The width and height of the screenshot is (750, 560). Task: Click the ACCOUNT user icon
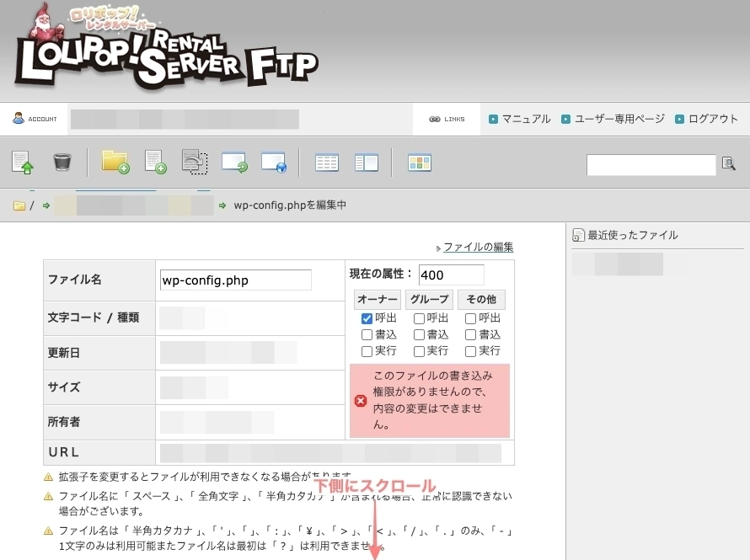pos(19,118)
